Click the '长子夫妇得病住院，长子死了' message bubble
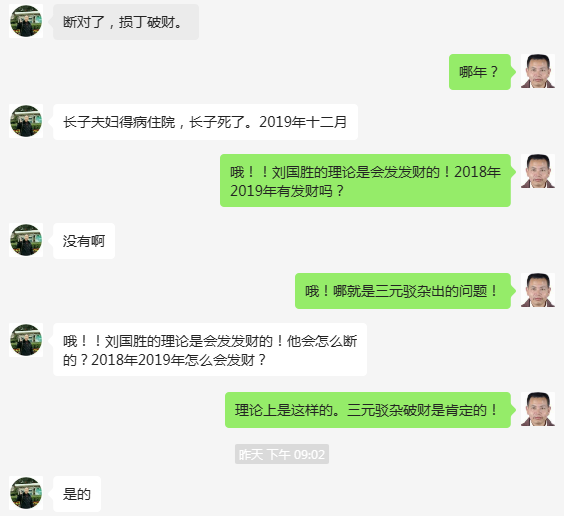 coord(205,122)
